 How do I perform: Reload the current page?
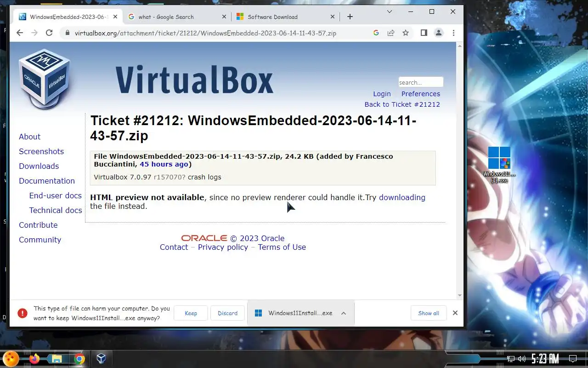point(49,33)
